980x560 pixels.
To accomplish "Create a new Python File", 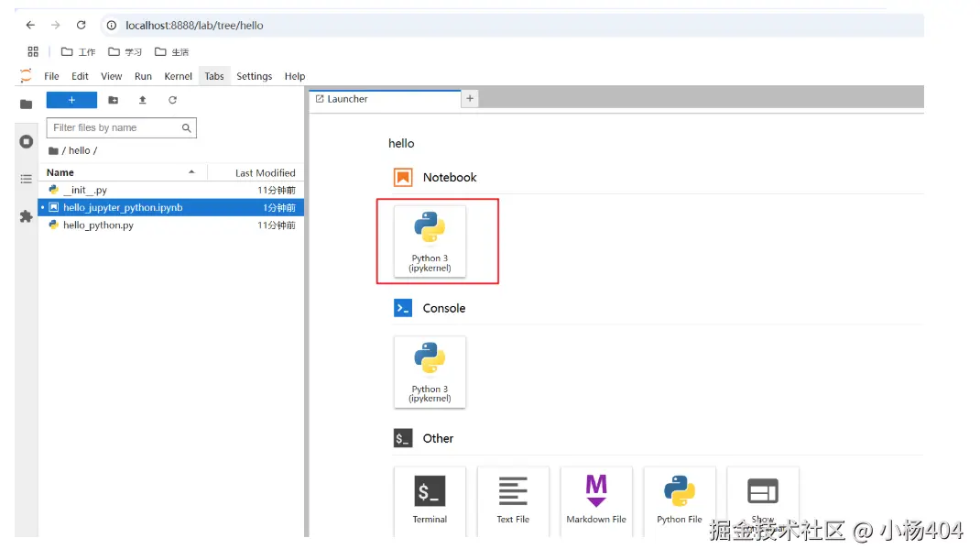I will point(680,500).
